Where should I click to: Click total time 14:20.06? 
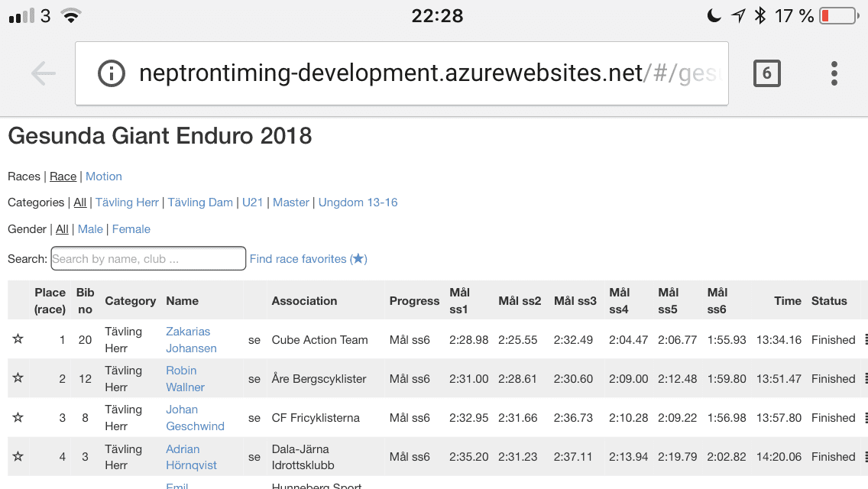pos(779,457)
